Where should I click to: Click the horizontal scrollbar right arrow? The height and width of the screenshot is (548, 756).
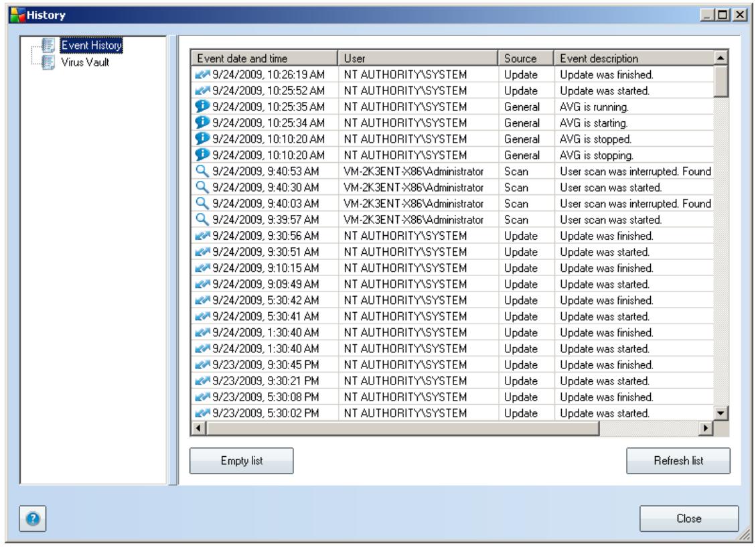706,428
